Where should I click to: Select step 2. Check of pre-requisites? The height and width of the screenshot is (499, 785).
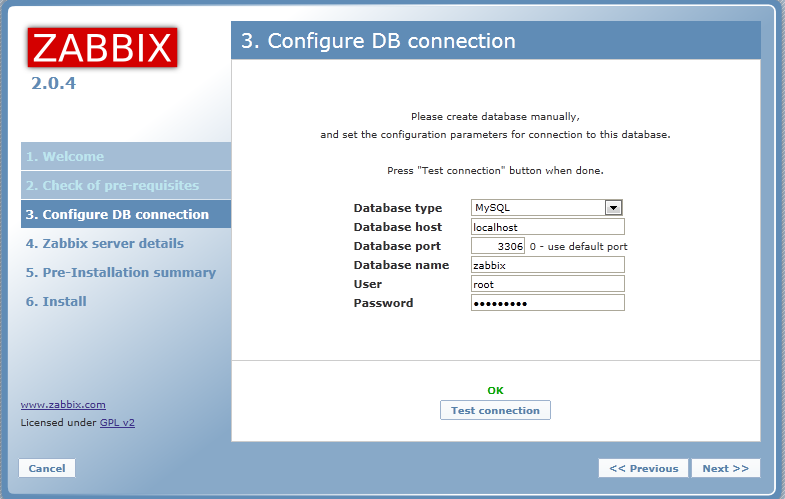(126, 185)
